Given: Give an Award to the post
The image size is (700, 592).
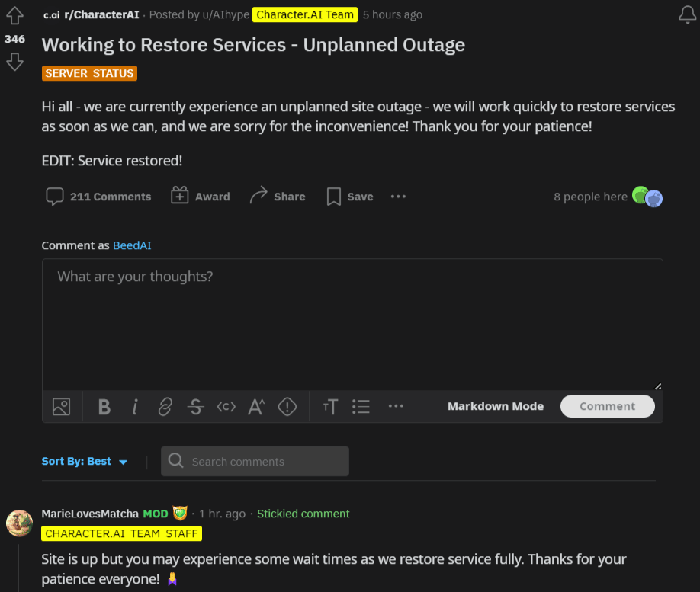Looking at the screenshot, I should [x=201, y=197].
